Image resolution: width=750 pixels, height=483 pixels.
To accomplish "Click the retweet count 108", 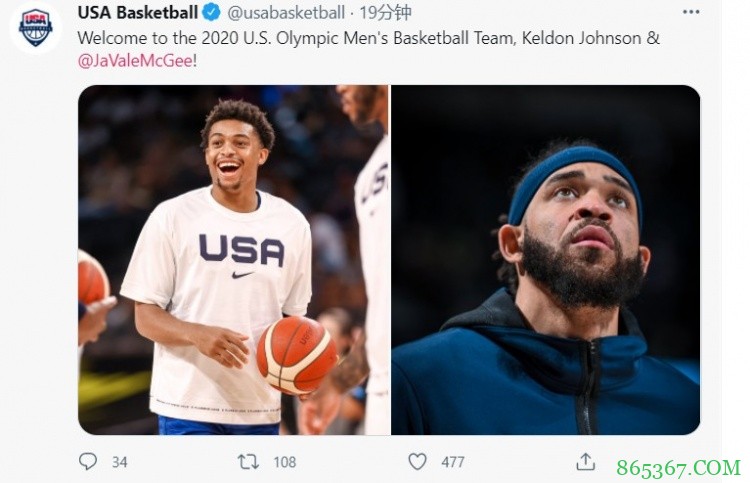I will [284, 462].
